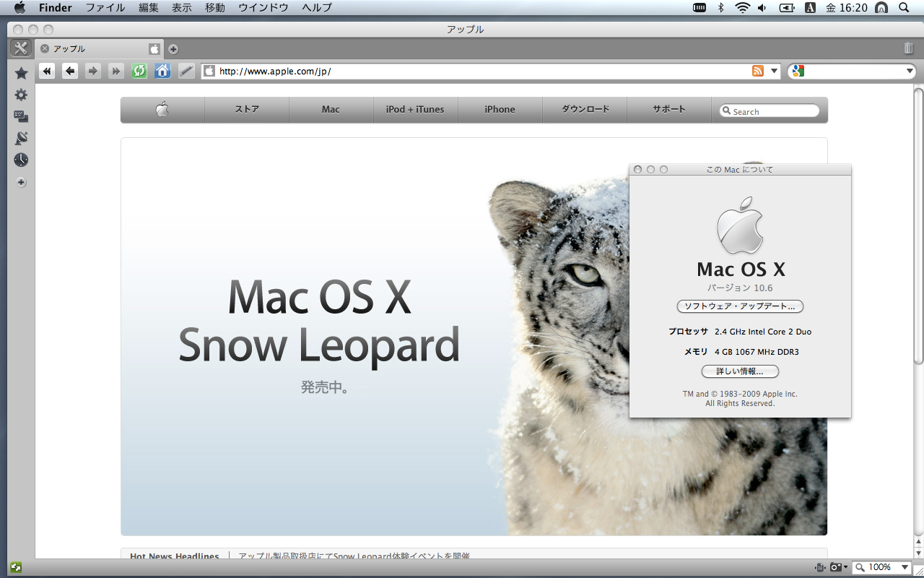Open the History clock panel

click(21, 160)
